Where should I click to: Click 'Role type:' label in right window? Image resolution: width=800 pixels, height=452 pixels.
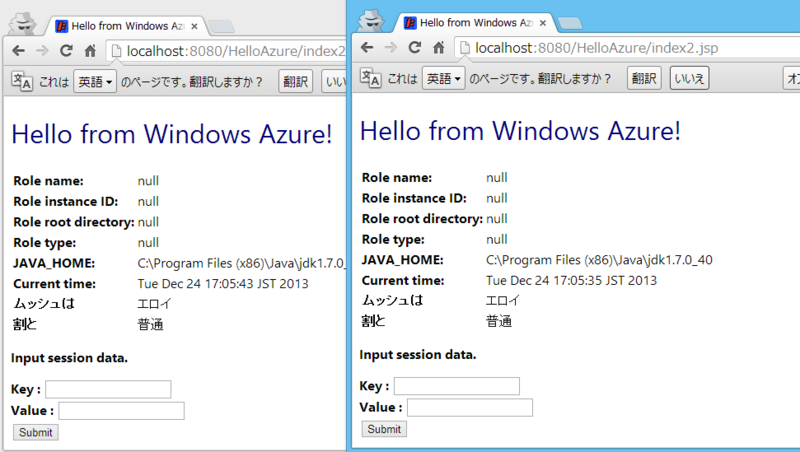(393, 240)
